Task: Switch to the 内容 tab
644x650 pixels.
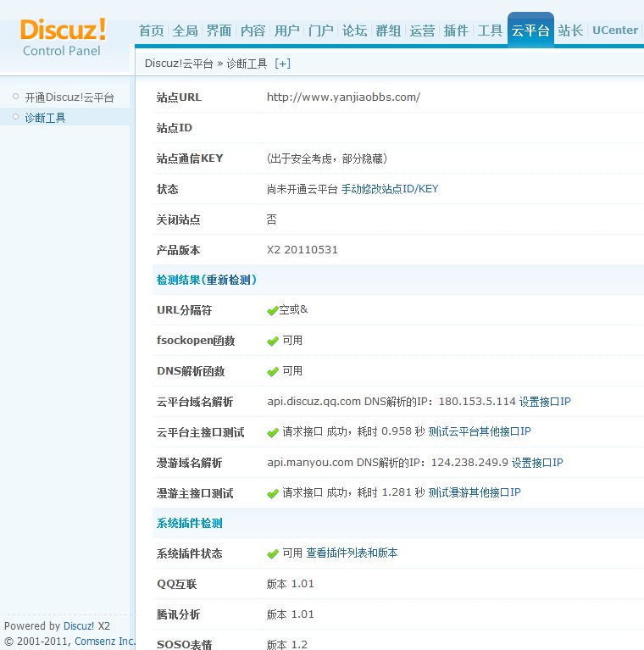Action: coord(253,31)
